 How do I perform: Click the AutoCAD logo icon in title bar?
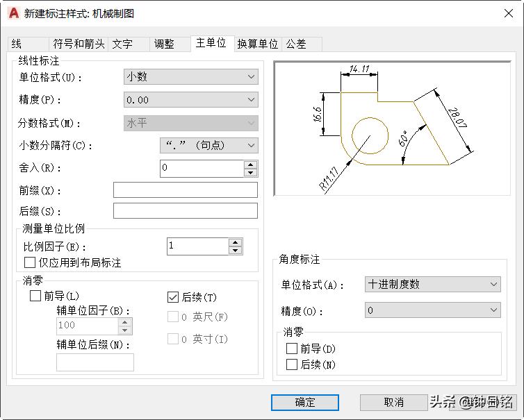pos(14,13)
